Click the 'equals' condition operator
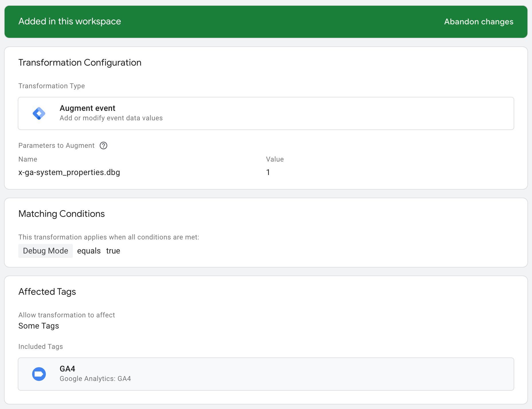Screen dimensions: 532x409 pyautogui.click(x=89, y=251)
